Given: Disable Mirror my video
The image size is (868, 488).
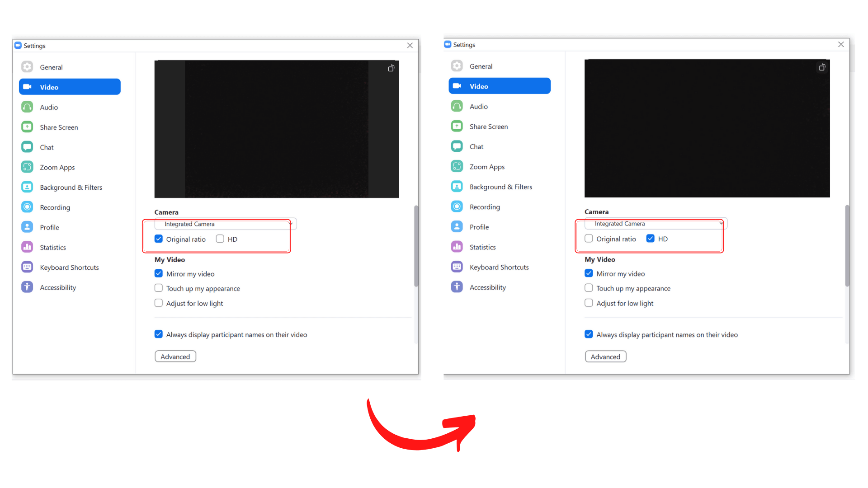Looking at the screenshot, I should (x=159, y=273).
